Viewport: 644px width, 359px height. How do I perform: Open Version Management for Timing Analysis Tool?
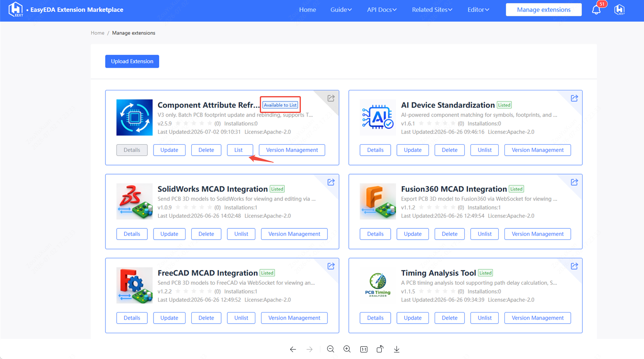click(537, 318)
